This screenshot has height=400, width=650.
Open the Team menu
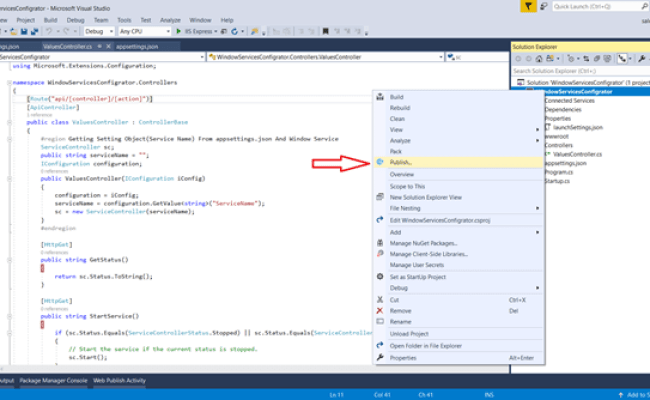101,20
